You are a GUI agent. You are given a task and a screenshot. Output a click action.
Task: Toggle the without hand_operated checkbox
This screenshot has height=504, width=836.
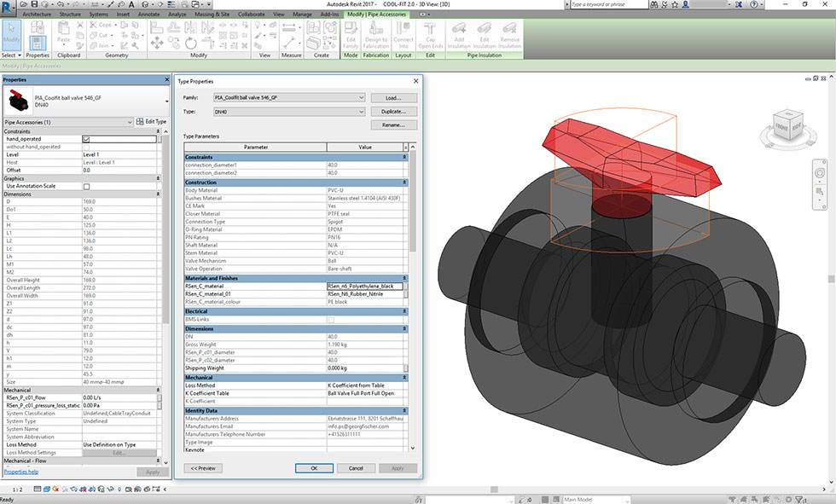point(86,147)
